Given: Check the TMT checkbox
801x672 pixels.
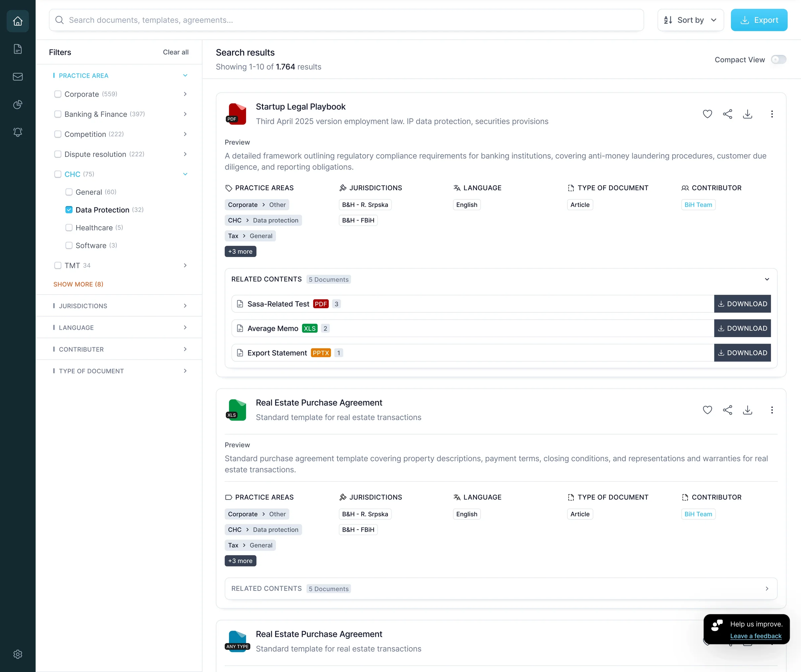Looking at the screenshot, I should point(58,265).
